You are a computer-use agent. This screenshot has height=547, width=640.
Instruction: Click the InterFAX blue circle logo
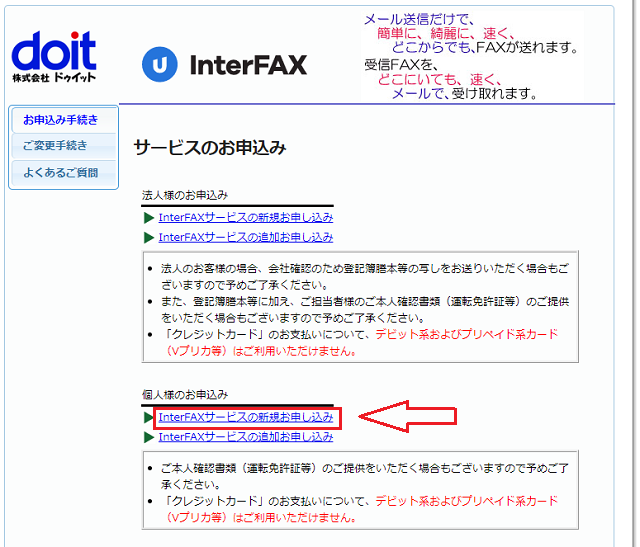[x=160, y=64]
